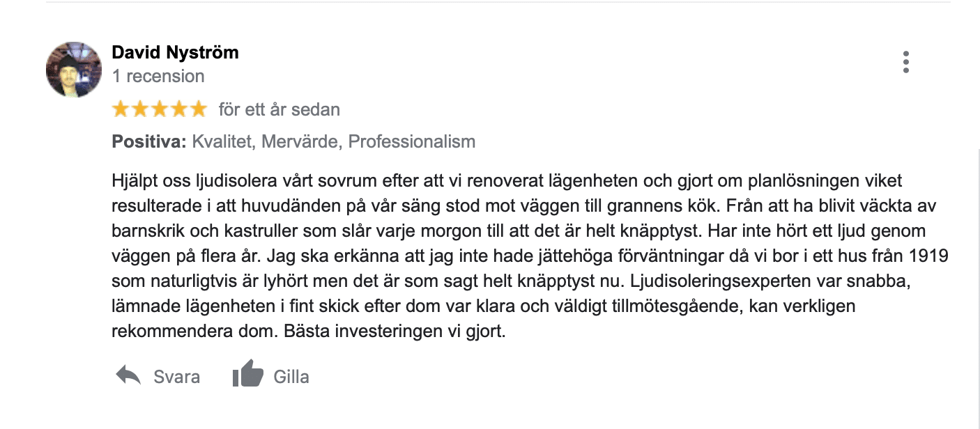Click David Nyström's profile picture
The width and height of the screenshot is (980, 429).
(x=74, y=70)
